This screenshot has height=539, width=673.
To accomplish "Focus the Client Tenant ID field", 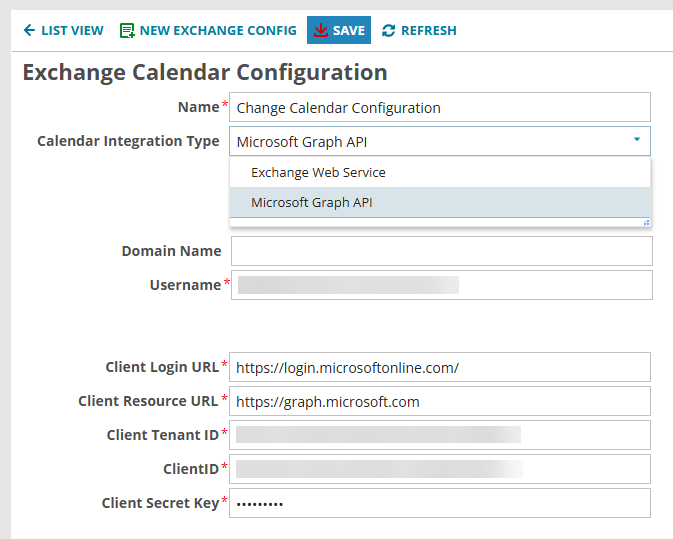I will 440,435.
